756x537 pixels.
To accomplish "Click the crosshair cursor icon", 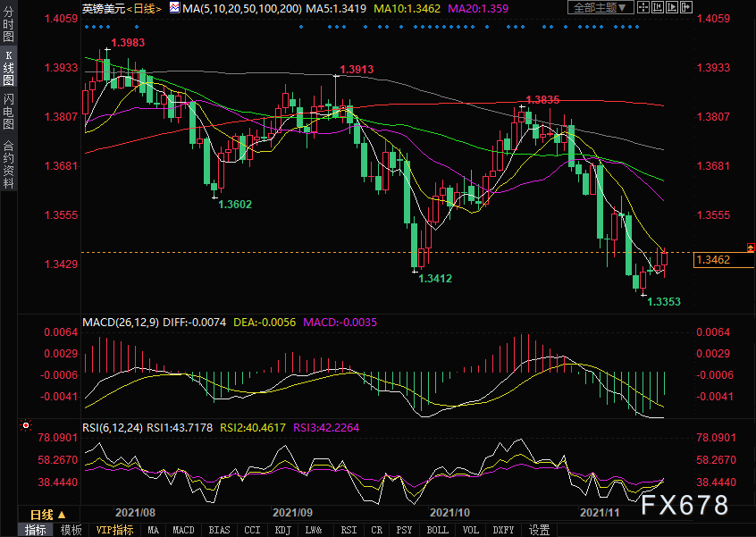I will [x=643, y=7].
